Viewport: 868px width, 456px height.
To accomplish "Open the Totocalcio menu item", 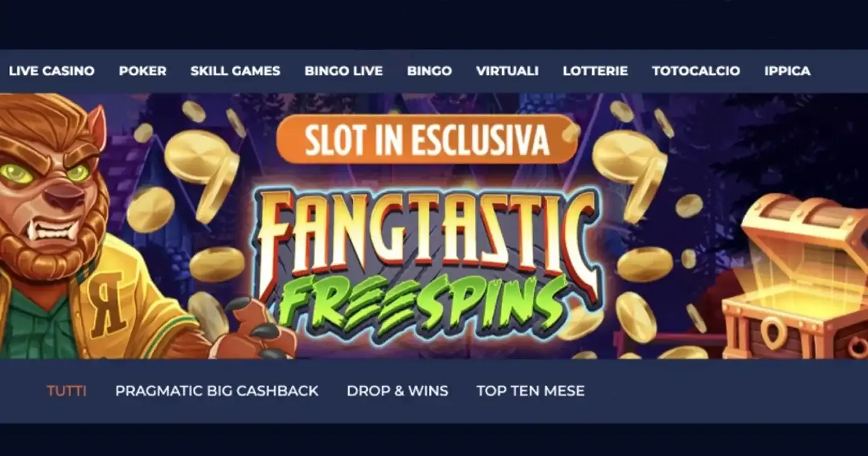I will tap(696, 71).
